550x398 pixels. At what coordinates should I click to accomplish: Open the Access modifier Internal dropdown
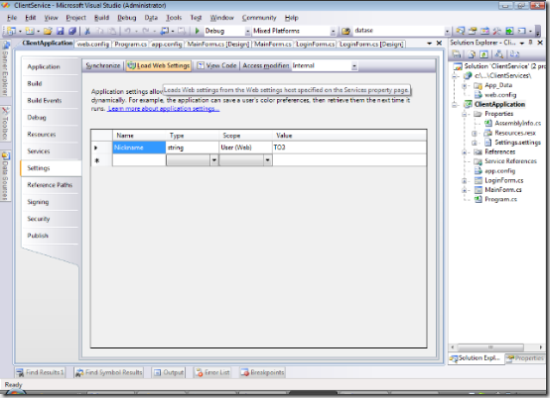[354, 66]
